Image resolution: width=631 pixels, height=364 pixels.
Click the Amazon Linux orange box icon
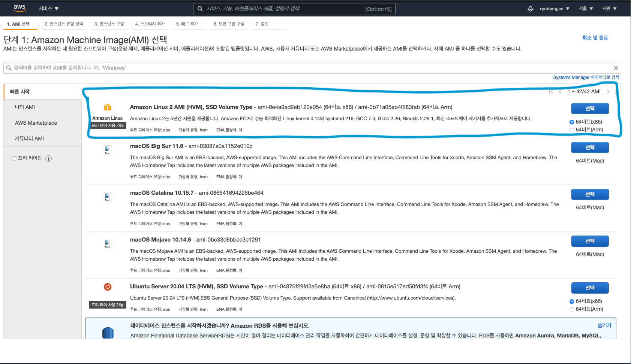pos(108,107)
